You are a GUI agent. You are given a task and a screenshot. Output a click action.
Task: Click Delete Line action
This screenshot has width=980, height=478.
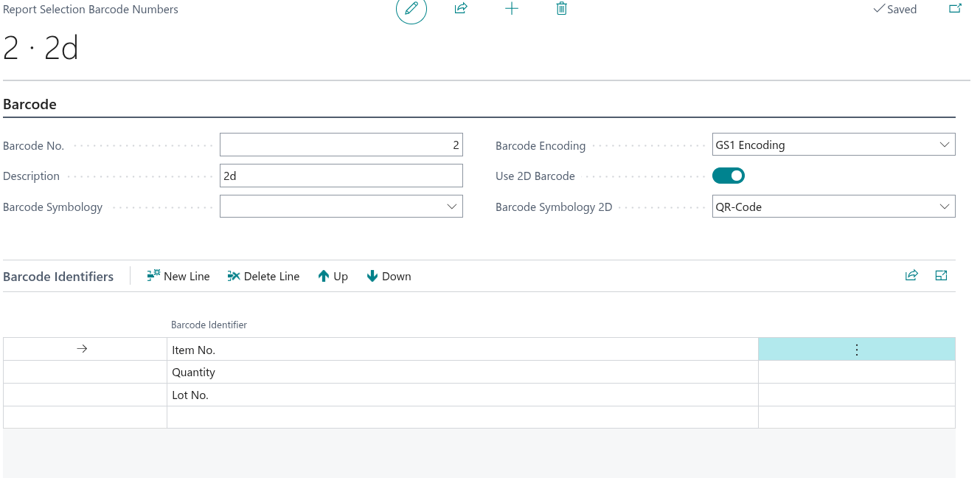point(263,276)
